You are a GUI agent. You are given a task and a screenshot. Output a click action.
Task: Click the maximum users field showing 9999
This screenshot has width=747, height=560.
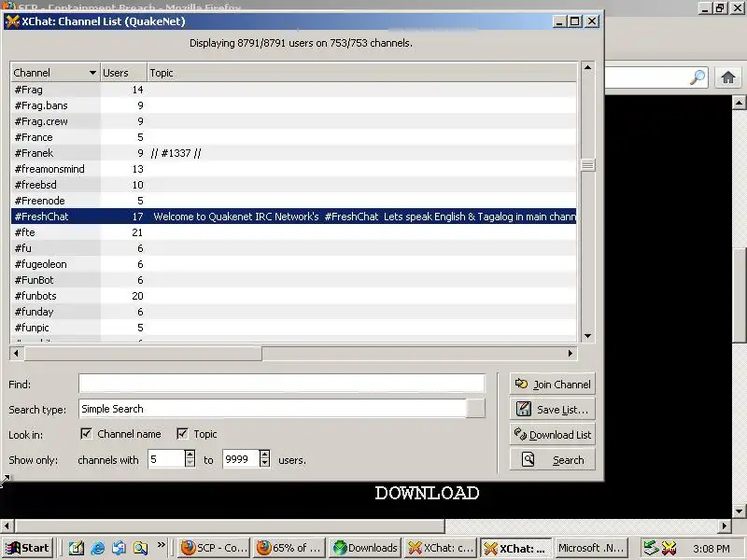241,459
